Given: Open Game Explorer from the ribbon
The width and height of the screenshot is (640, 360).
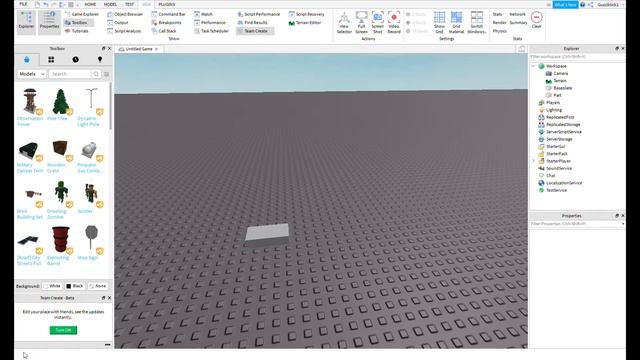Looking at the screenshot, I should click(82, 14).
